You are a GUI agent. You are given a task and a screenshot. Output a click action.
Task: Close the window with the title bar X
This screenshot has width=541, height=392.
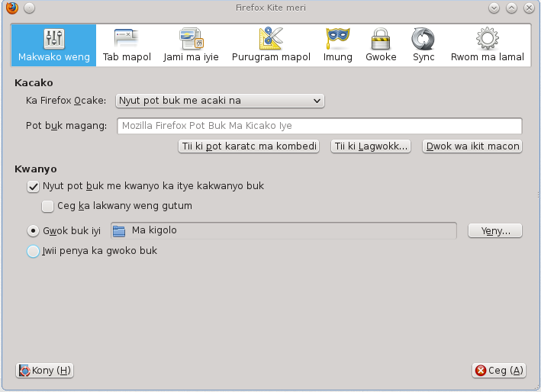pyautogui.click(x=529, y=8)
